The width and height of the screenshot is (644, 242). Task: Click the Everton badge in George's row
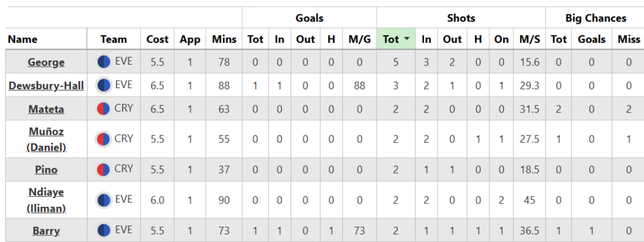point(104,62)
